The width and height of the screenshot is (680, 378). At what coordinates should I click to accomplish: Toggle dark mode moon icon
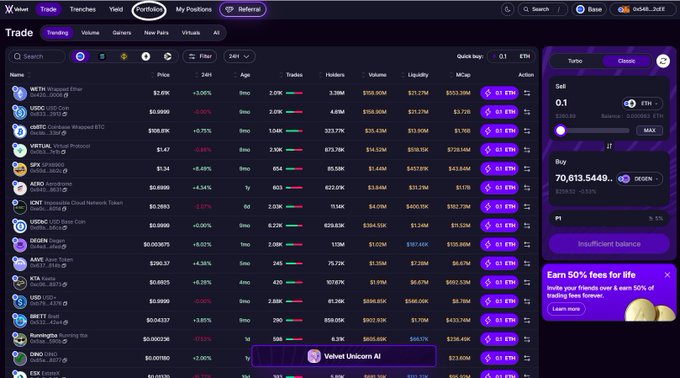(x=507, y=9)
